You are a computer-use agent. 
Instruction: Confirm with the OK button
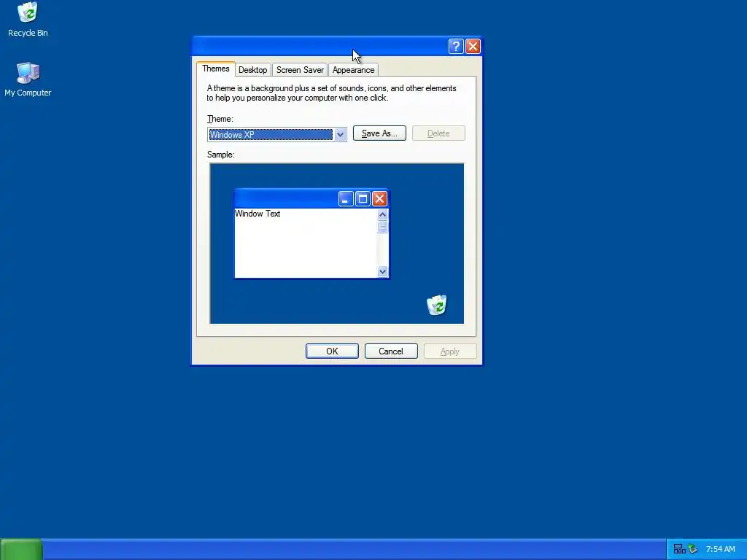[332, 351]
